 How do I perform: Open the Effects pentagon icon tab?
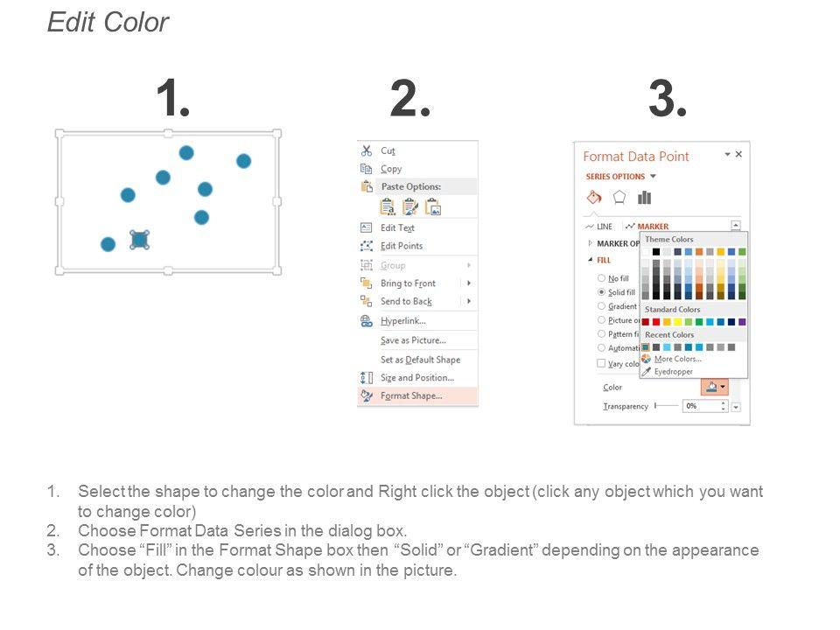(619, 197)
